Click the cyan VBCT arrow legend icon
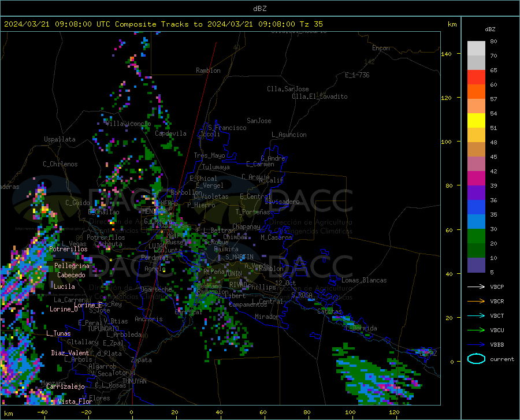Screen dimensions: 520x420 click(x=476, y=315)
